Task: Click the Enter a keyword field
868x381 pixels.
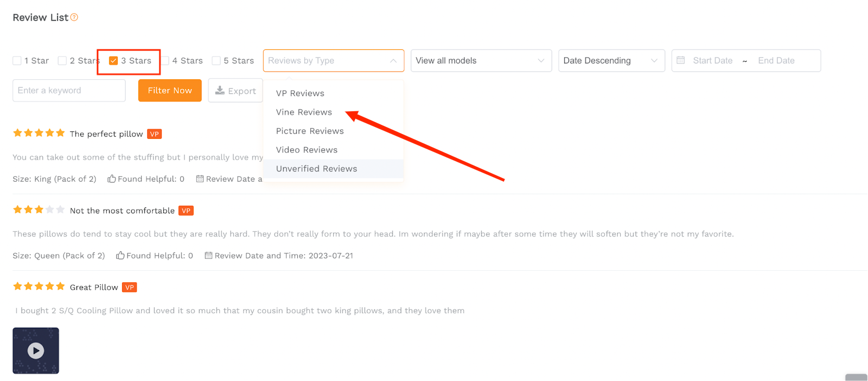Action: pyautogui.click(x=69, y=91)
